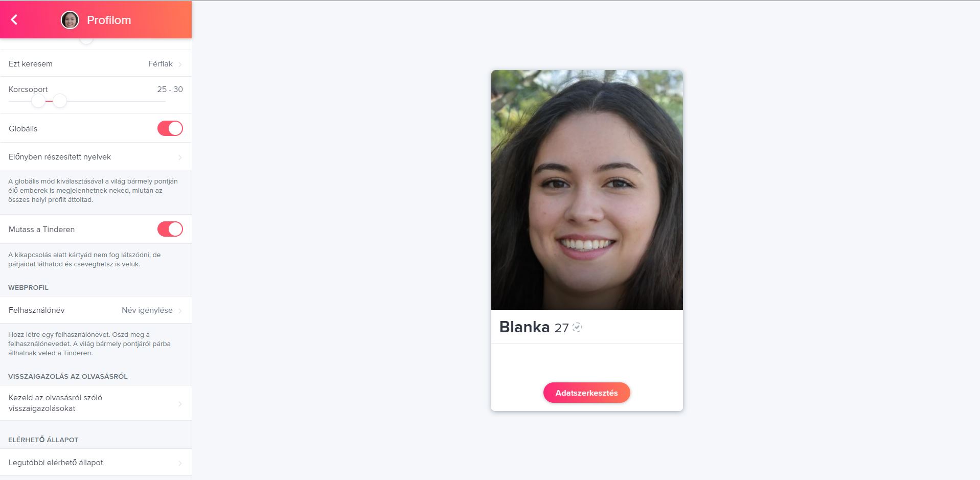Click the chevron beside Kezeld az olvasásról szóló

(x=180, y=404)
